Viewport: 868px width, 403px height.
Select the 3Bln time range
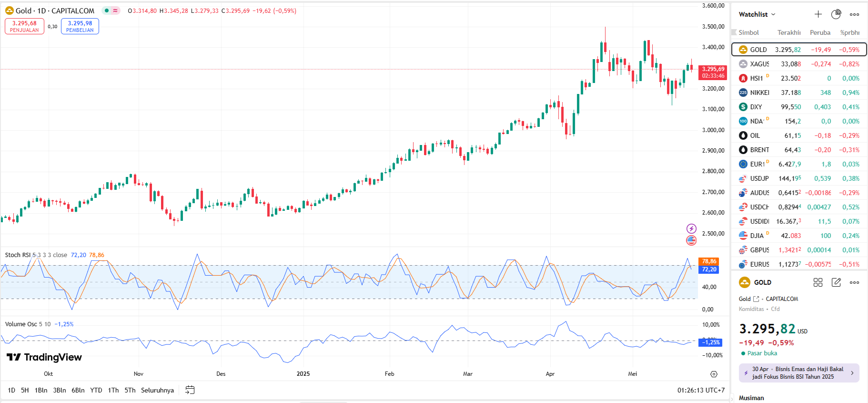(60, 390)
